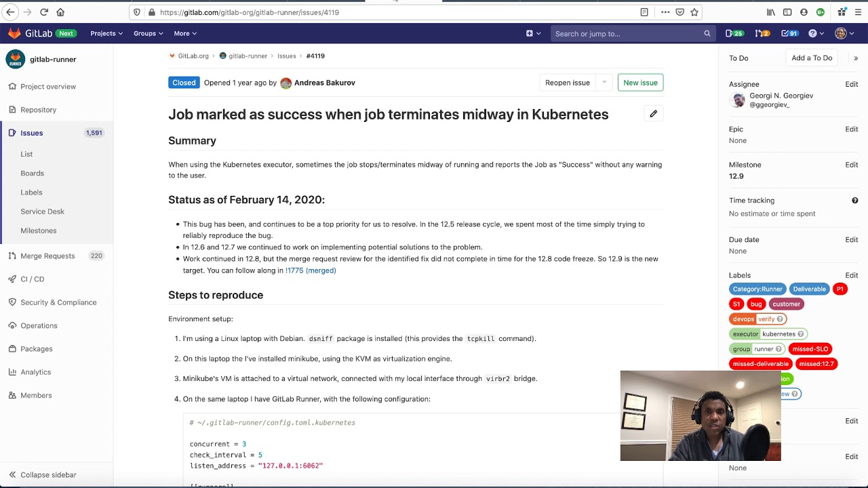The width and height of the screenshot is (868, 488).
Task: Click the customer label
Action: pos(786,304)
